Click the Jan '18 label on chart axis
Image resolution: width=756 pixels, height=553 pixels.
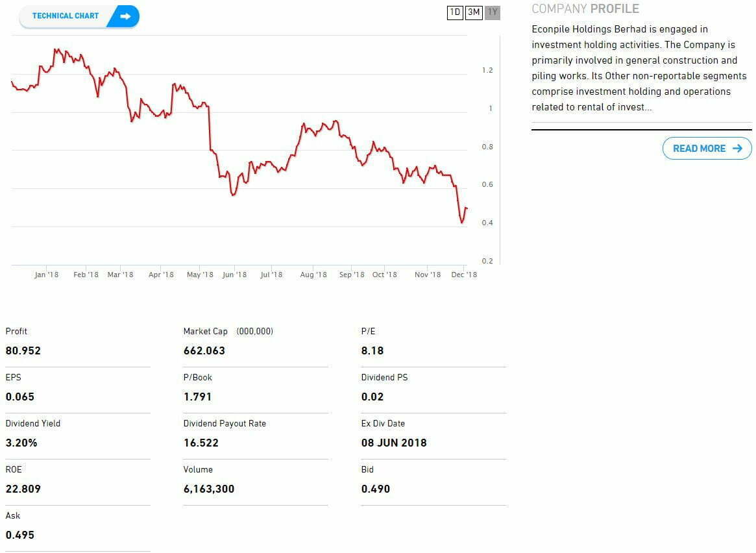(46, 275)
